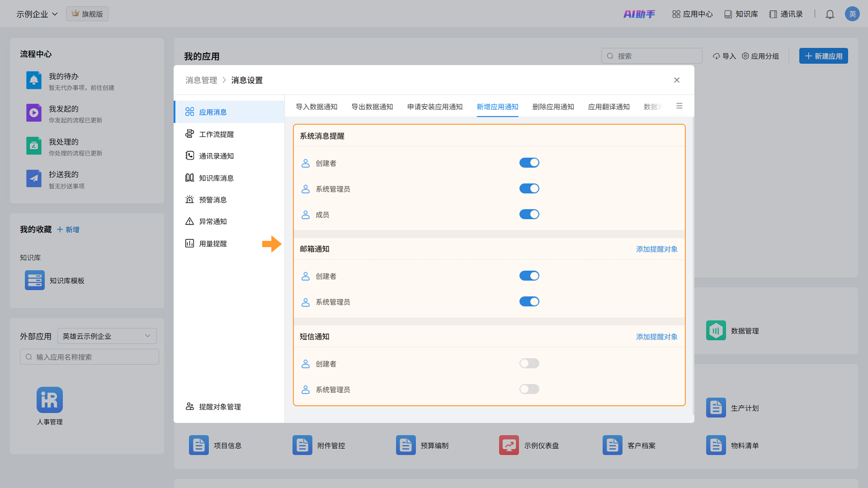Select 预警消息 in the sidebar
Screen dimensions: 868x488
point(213,200)
